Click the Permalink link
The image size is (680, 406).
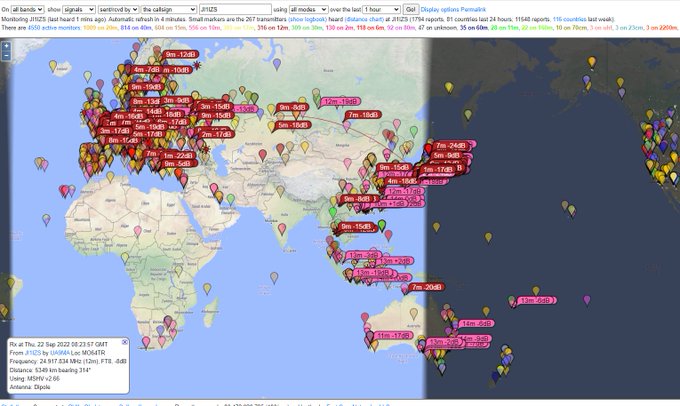(x=473, y=10)
